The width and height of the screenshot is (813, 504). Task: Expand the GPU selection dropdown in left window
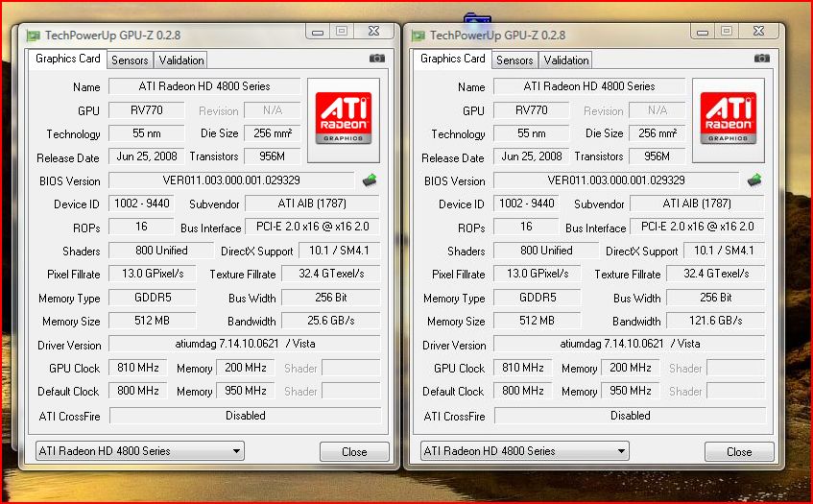click(139, 451)
